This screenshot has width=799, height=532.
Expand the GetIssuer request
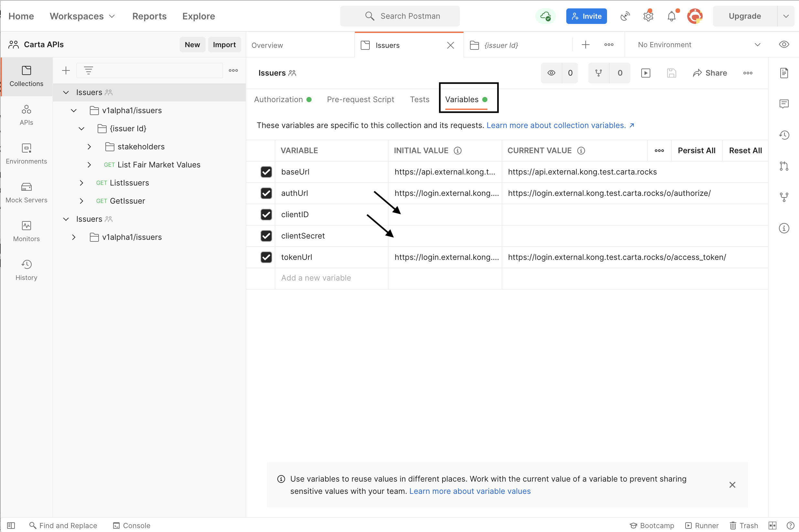(81, 201)
